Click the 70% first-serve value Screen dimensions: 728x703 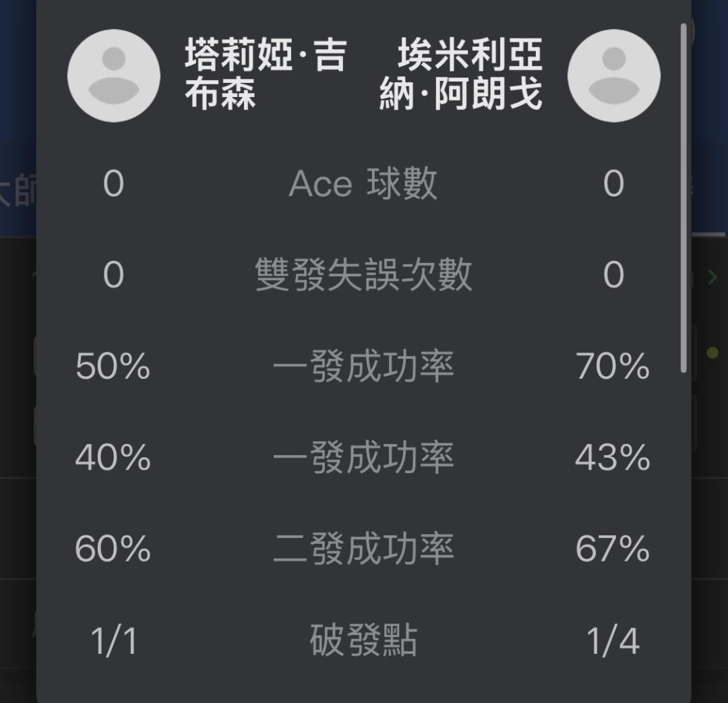click(x=613, y=367)
